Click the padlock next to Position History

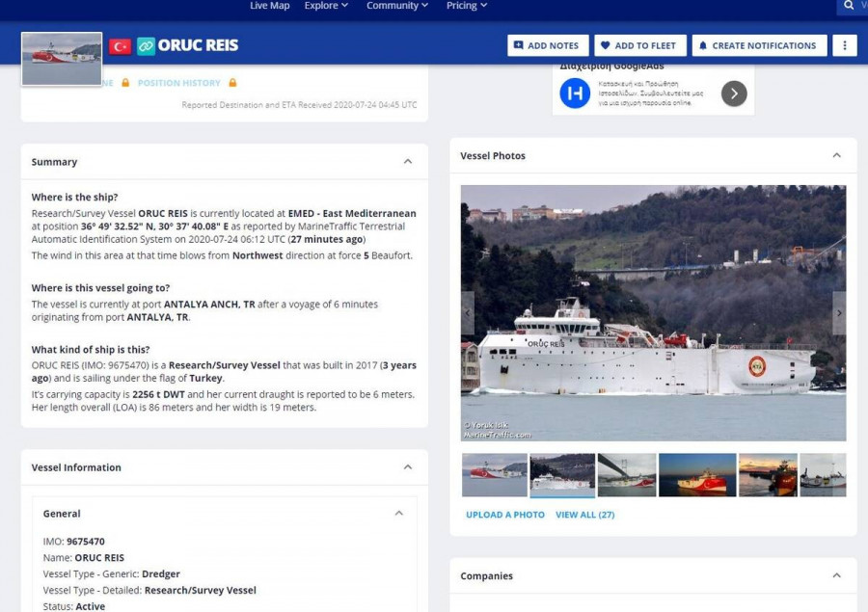(x=232, y=83)
